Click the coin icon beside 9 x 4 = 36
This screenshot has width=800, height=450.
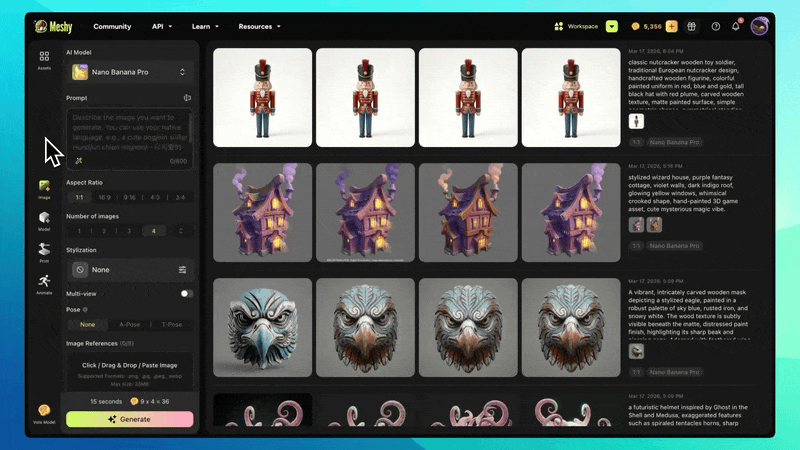[x=134, y=402]
